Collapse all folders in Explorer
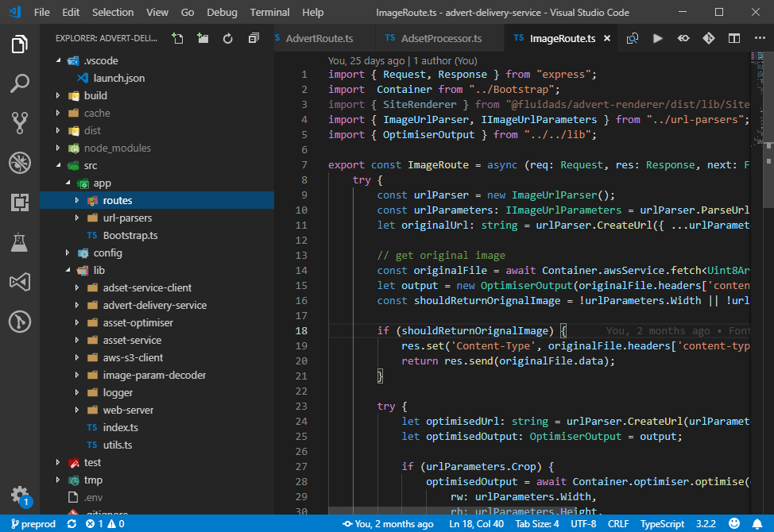The width and height of the screenshot is (774, 532). coord(253,38)
